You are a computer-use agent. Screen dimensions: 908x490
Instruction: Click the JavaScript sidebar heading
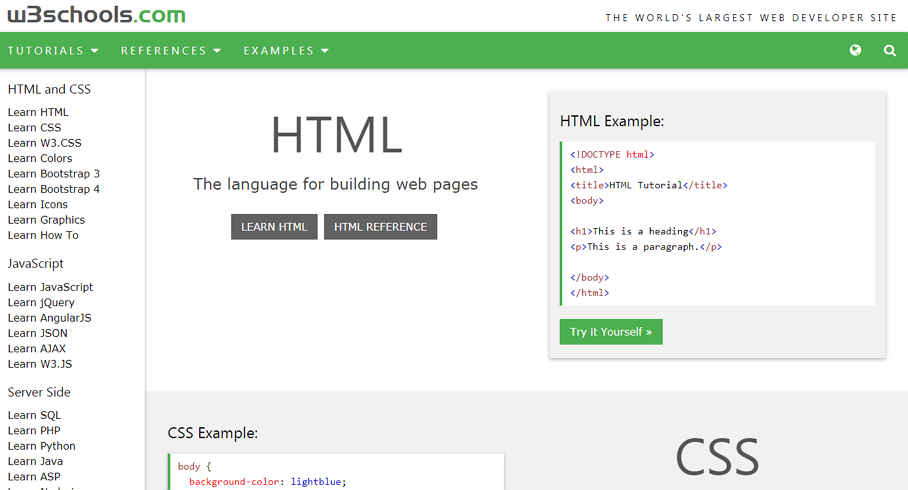[x=35, y=264]
